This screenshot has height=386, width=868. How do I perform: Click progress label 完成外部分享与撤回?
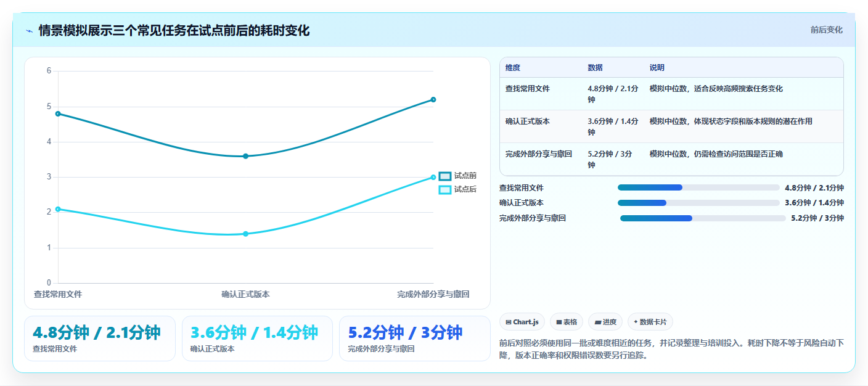tap(533, 218)
